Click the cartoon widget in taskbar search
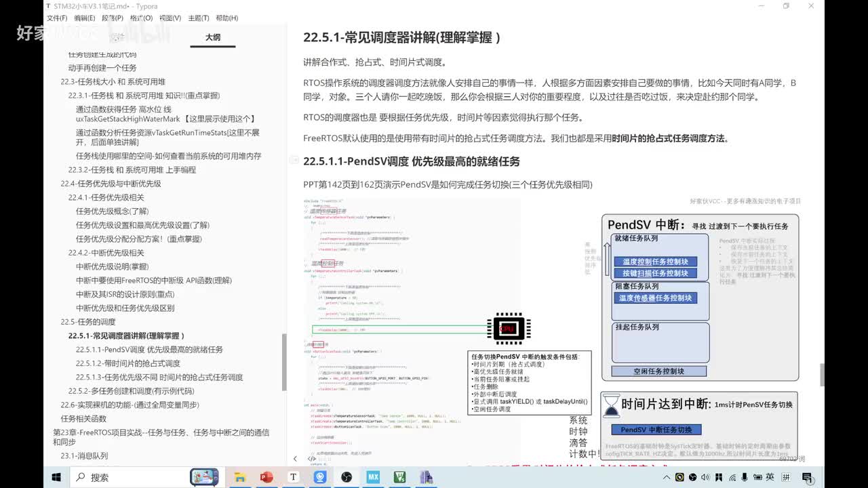868x488 pixels. (204, 477)
